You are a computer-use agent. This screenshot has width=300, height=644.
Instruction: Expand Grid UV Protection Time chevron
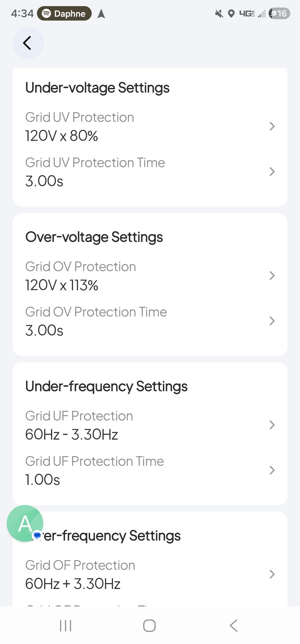tap(272, 172)
